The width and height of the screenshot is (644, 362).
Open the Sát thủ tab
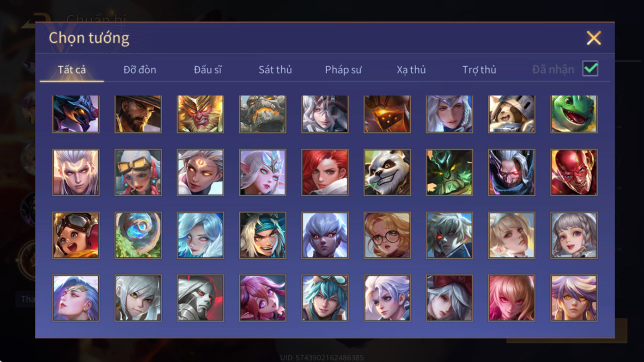click(275, 70)
